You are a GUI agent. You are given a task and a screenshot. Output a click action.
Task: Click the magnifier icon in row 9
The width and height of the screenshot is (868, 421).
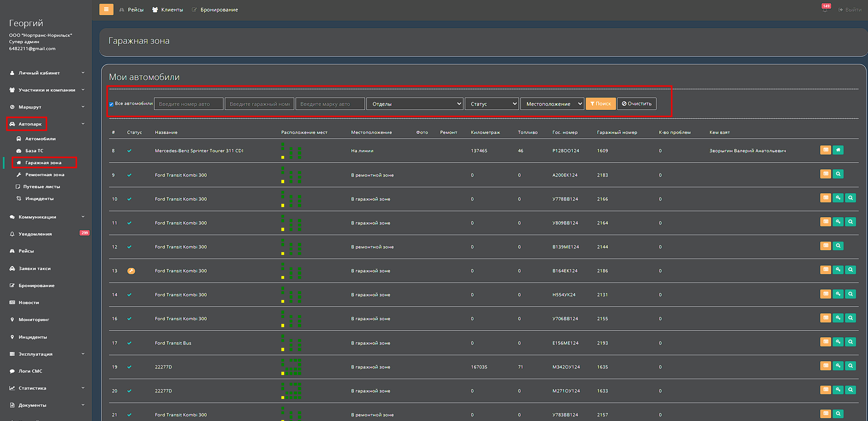coord(838,174)
